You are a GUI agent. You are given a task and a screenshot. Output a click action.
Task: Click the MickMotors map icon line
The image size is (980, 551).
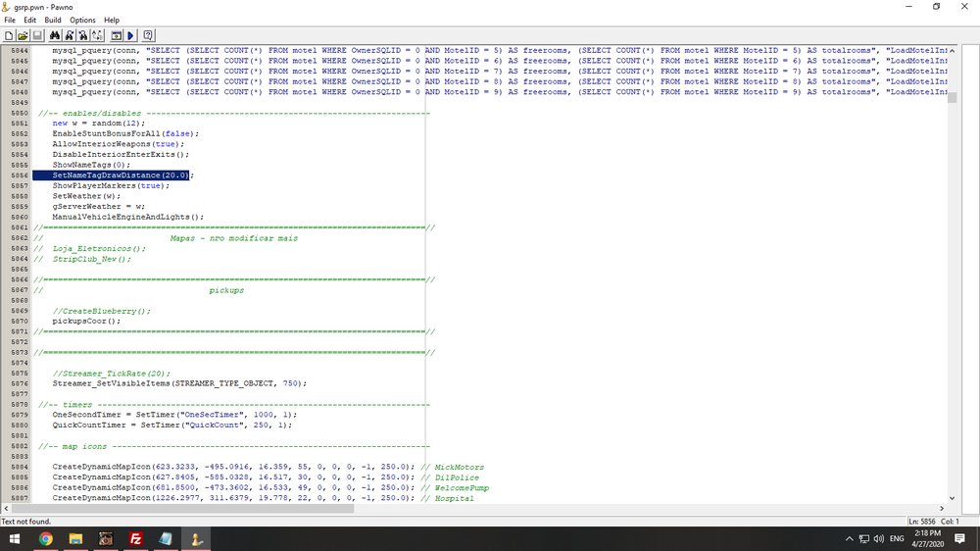(269, 467)
